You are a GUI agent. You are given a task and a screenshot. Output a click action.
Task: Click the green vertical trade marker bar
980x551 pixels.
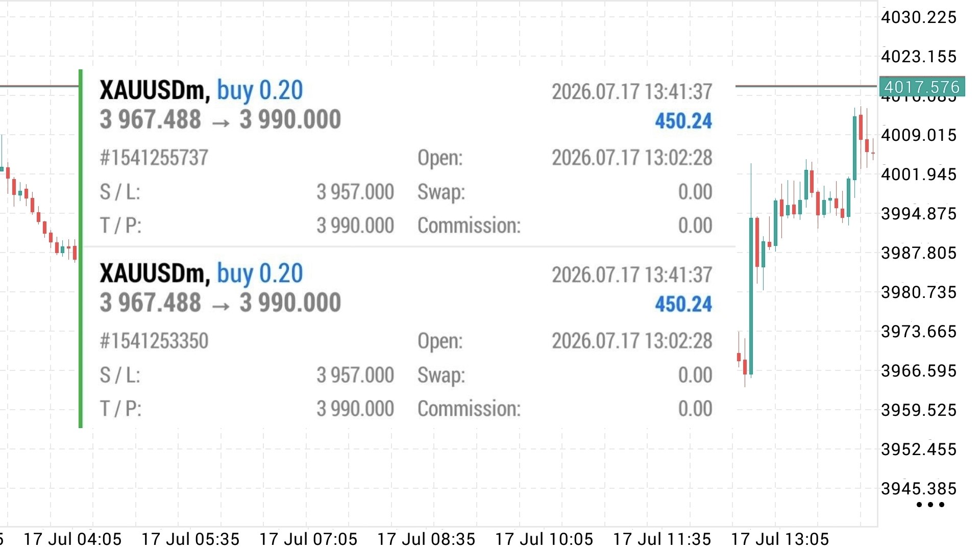pos(81,248)
